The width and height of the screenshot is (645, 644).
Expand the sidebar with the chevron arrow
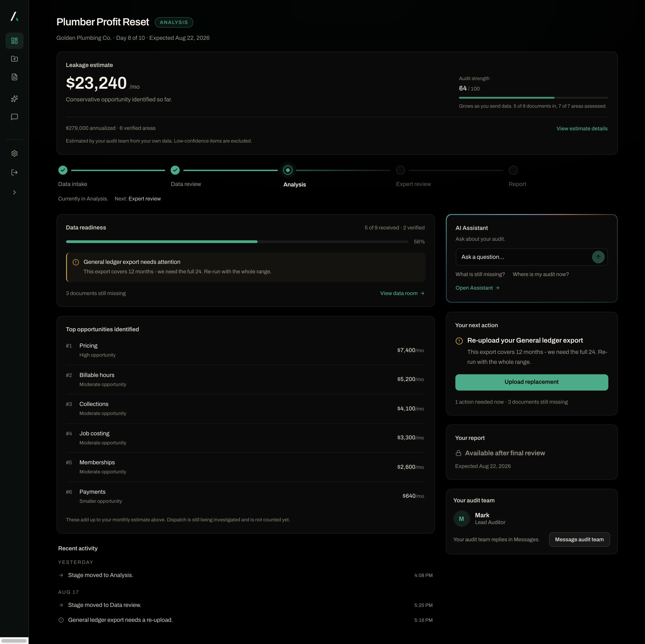point(14,192)
